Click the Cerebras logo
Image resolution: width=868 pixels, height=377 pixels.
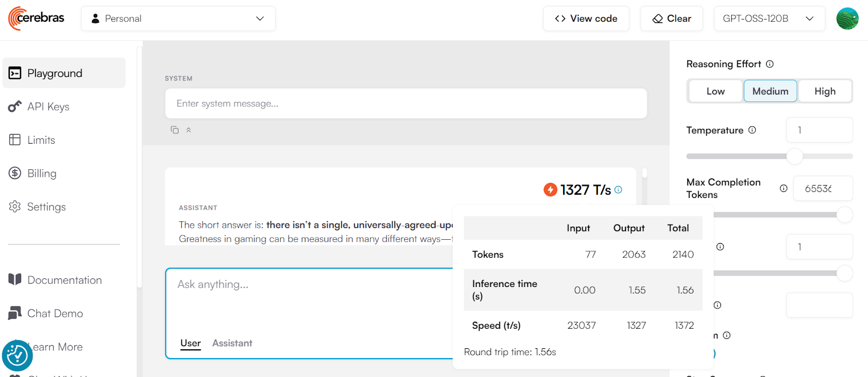(36, 18)
